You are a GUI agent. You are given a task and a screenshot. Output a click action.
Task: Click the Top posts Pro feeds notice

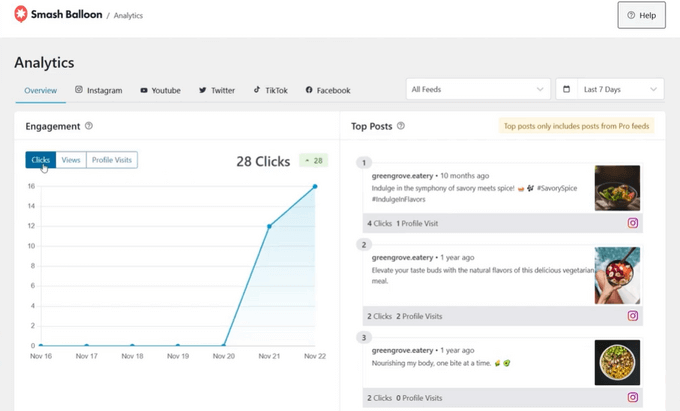pyautogui.click(x=576, y=126)
